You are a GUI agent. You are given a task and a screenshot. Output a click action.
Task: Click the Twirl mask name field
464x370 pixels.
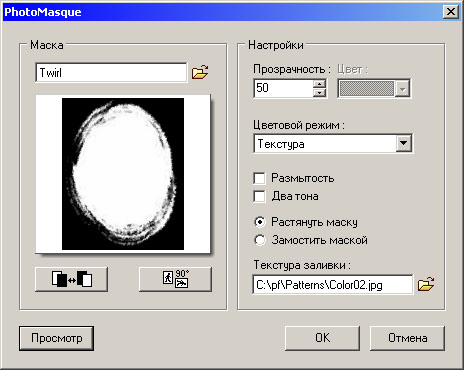click(x=111, y=72)
